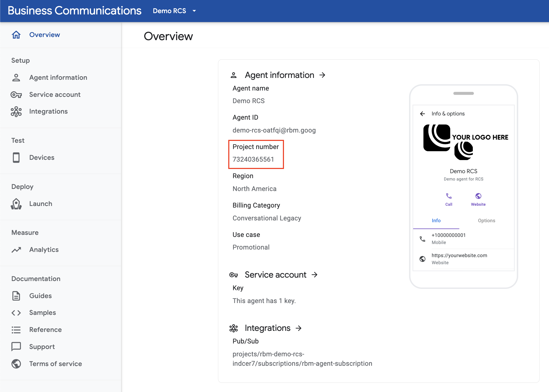This screenshot has height=392, width=549.
Task: Open the Guides documentation link
Action: pos(40,296)
